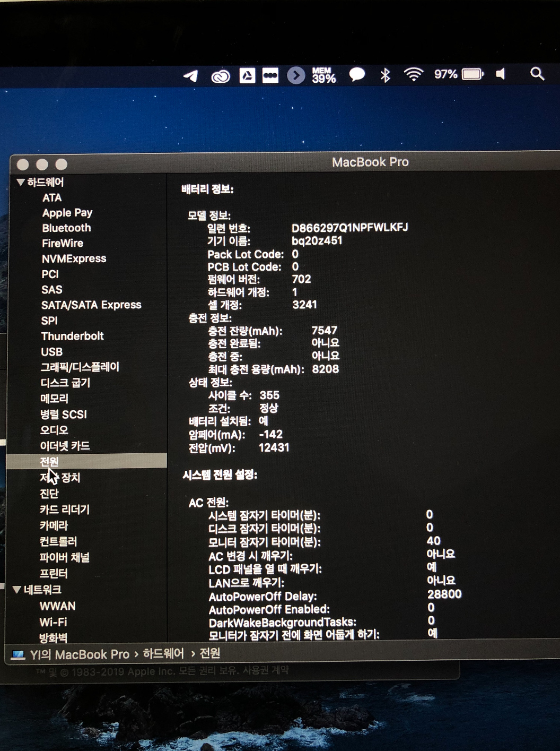Screen dimensions: 560x751
Task: Click the battery status icon
Action: pyautogui.click(x=472, y=74)
